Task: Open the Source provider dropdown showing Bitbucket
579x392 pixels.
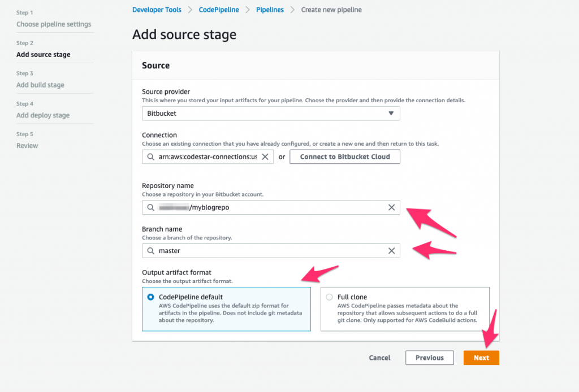Action: tap(271, 113)
